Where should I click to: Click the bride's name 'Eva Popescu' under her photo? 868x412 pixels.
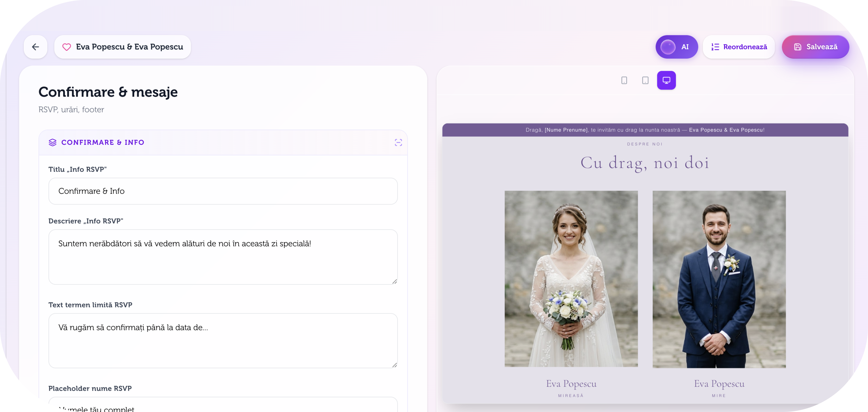[571, 384]
